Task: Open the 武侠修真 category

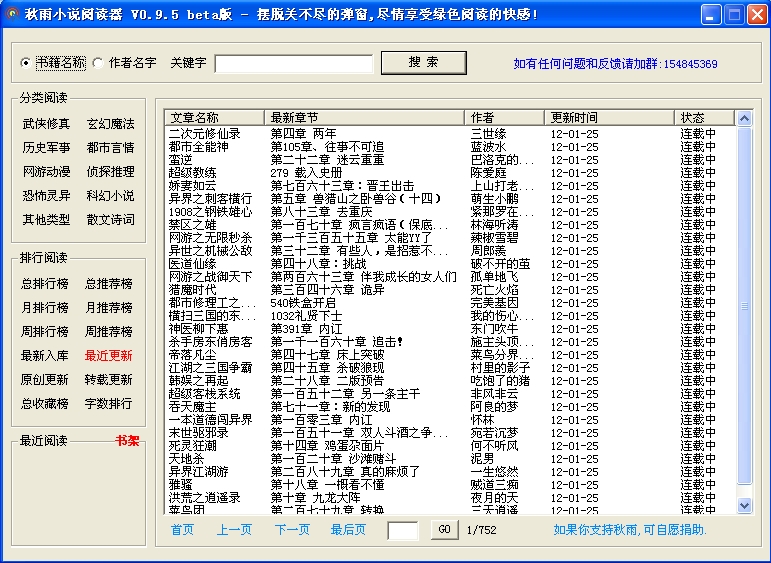Action: tap(46, 124)
